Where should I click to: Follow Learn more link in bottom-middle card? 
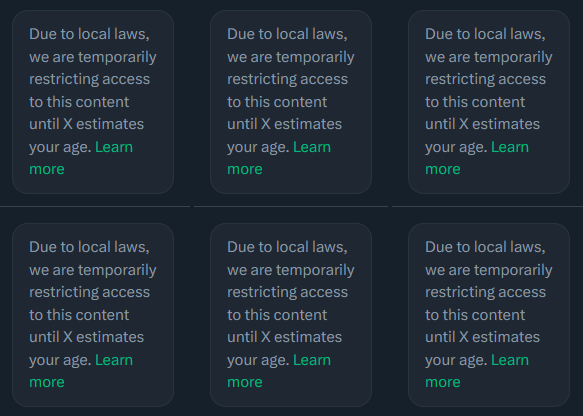[x=312, y=360]
